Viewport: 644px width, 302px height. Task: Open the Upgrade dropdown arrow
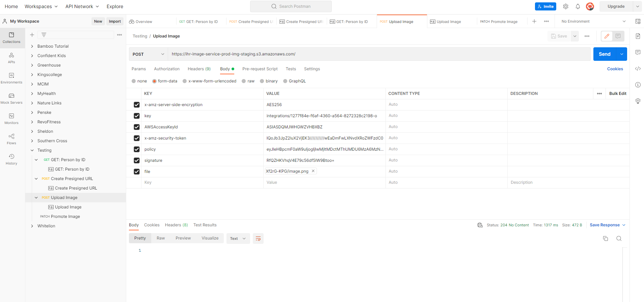pyautogui.click(x=637, y=6)
